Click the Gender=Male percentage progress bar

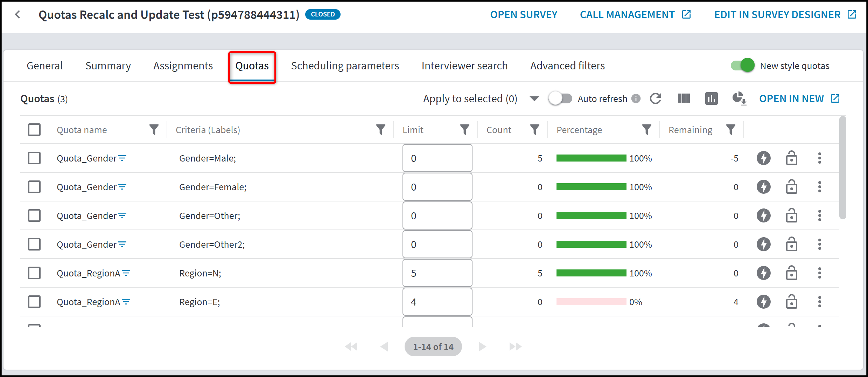pyautogui.click(x=591, y=158)
